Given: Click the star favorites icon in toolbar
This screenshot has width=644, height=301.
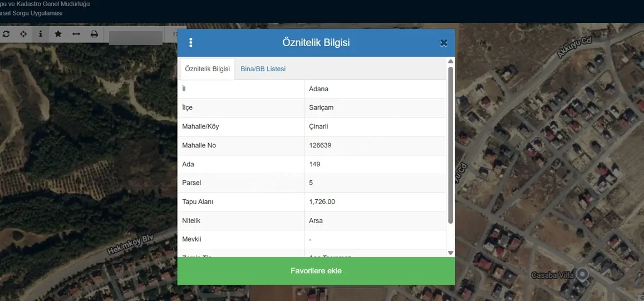Looking at the screenshot, I should [58, 34].
